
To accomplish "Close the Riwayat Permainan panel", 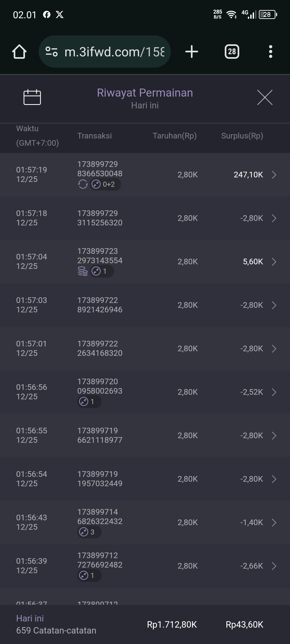I will tap(265, 97).
